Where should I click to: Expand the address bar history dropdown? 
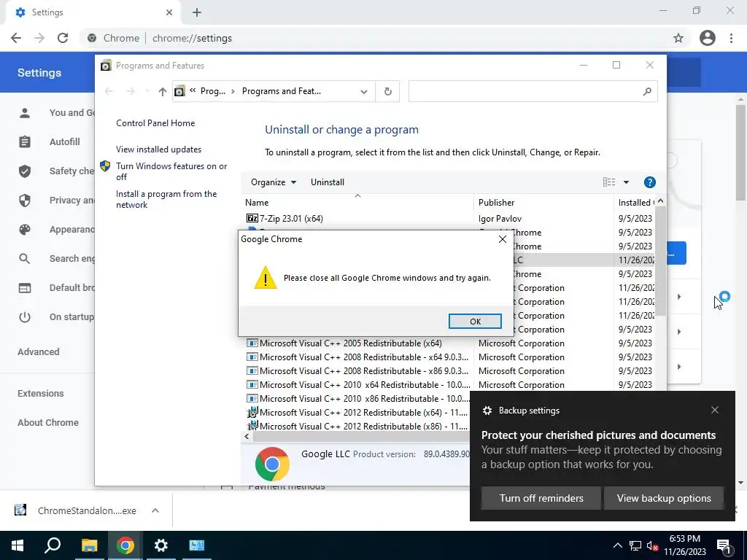(x=364, y=91)
